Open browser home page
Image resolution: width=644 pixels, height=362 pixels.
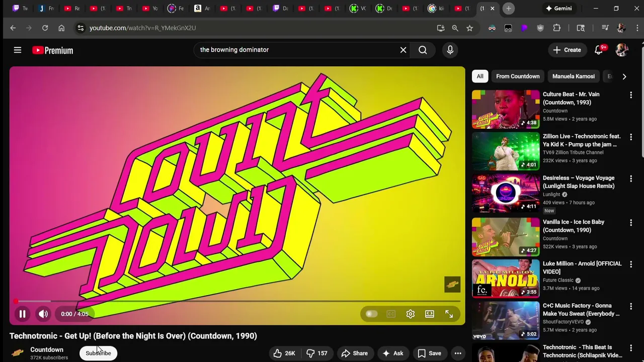click(61, 28)
